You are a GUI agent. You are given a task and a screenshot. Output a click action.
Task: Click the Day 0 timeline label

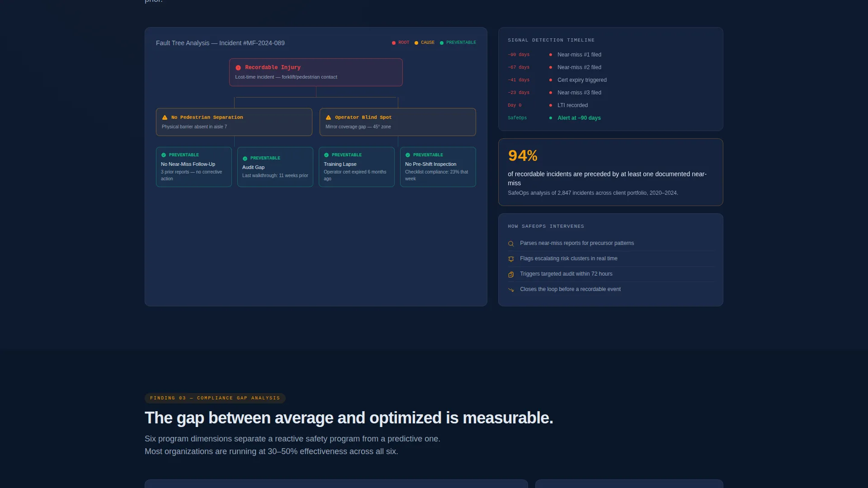(514, 105)
